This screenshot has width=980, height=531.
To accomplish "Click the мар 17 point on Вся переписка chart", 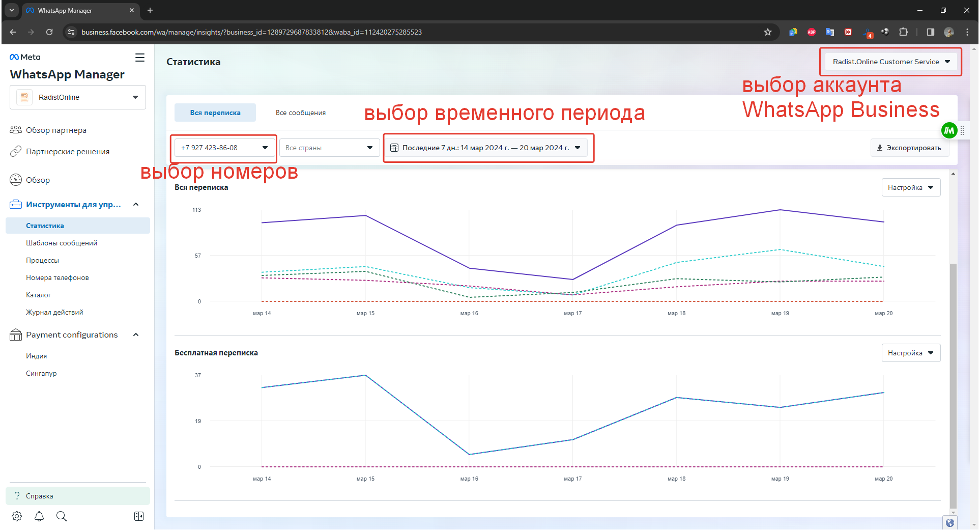I will (x=573, y=280).
